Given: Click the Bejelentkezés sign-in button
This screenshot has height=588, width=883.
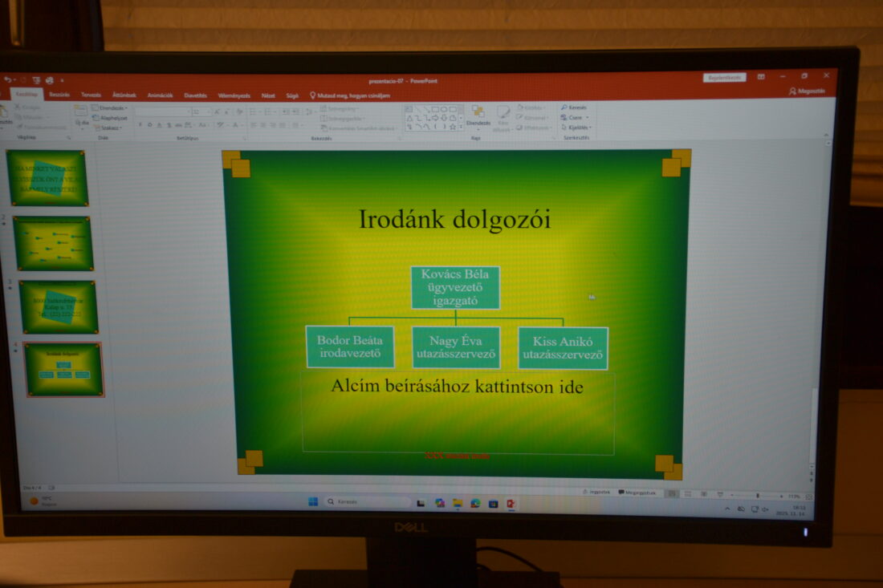Looking at the screenshot, I should (724, 78).
